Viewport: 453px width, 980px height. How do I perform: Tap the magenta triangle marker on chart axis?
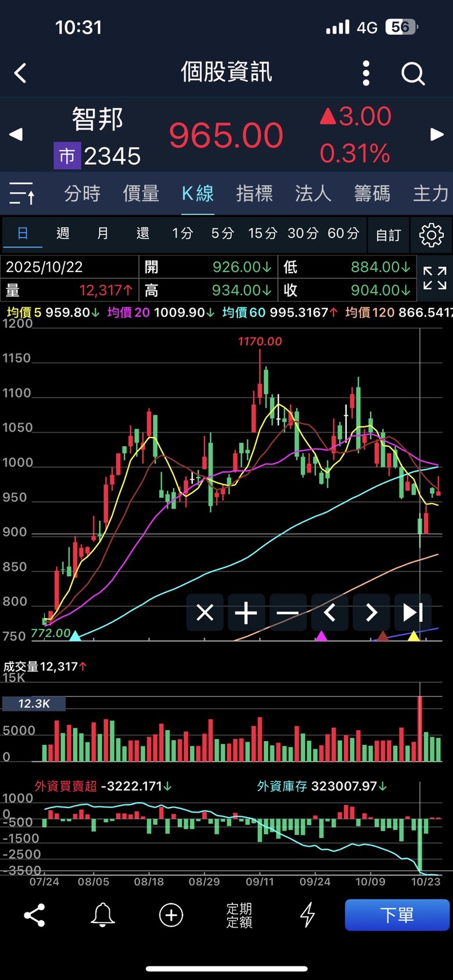321,636
